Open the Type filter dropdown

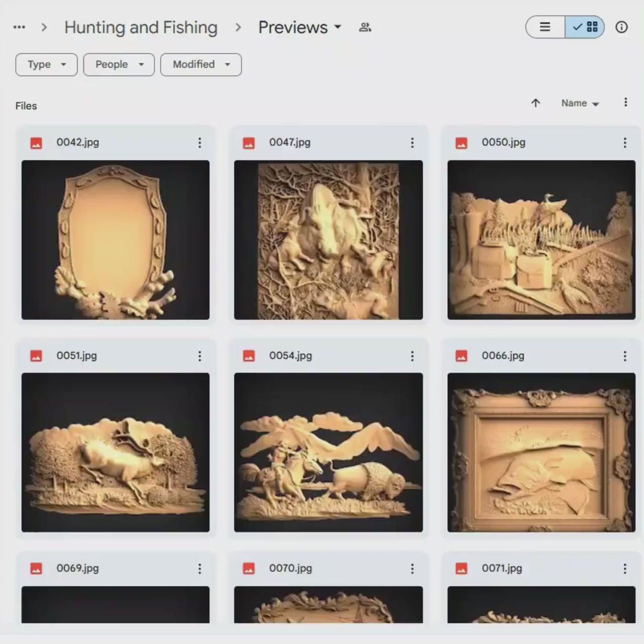coord(46,64)
